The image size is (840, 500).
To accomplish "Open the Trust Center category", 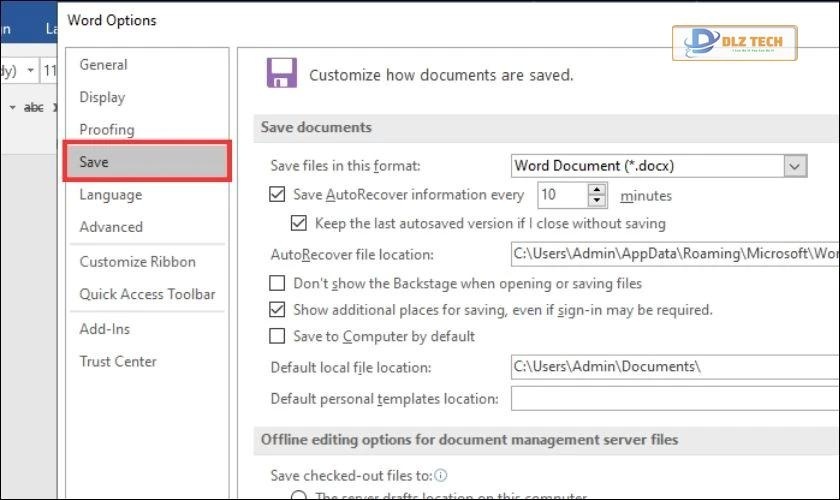I will 118,362.
